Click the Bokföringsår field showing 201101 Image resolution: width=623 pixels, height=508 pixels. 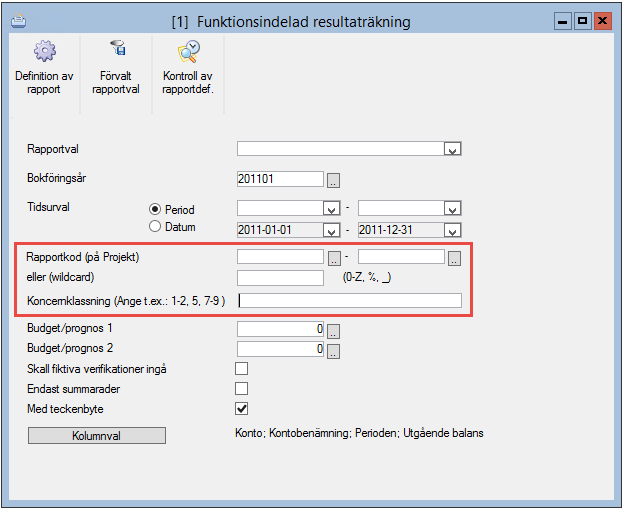click(x=280, y=179)
